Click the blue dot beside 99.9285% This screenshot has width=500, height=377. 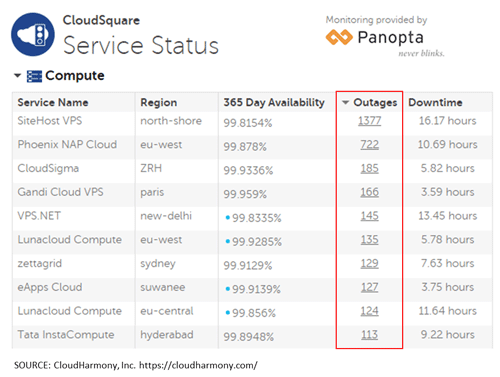228,241
